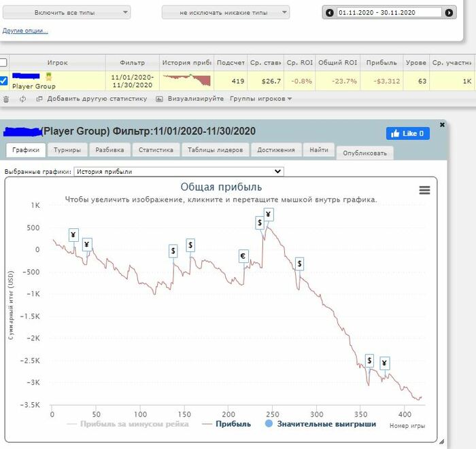Click the first yen marker near game 25
This screenshot has width=476, height=449.
[x=73, y=235]
